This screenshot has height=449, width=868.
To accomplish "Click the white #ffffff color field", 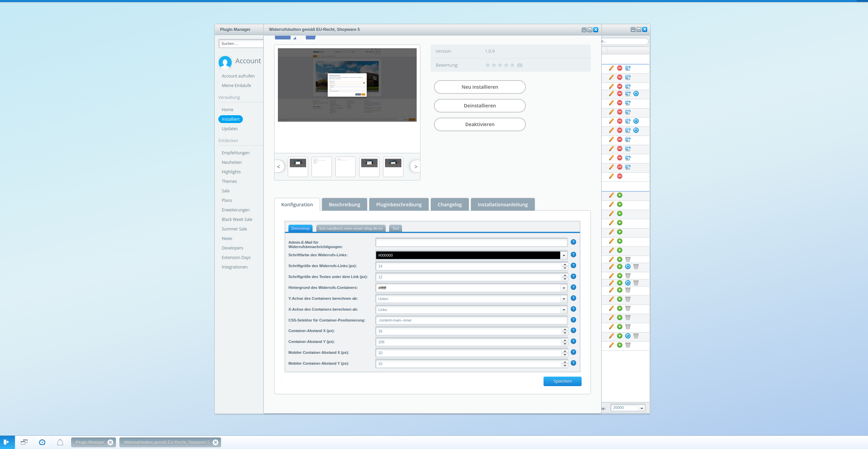I will 468,288.
